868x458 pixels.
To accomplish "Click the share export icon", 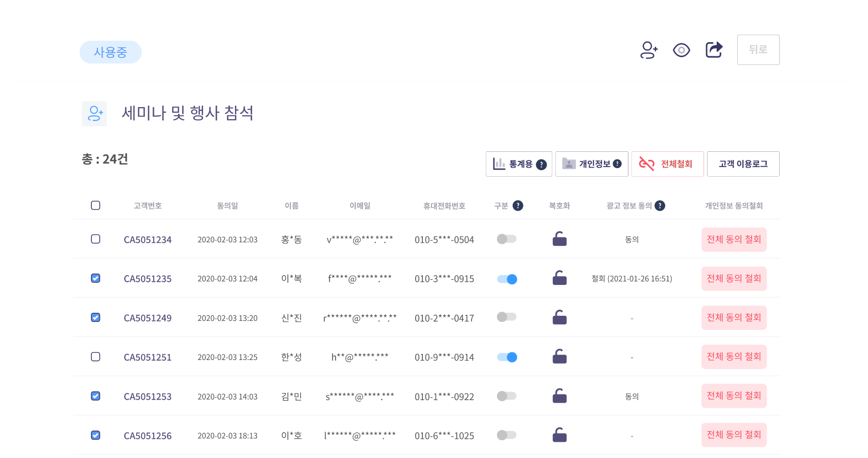I will coord(714,49).
